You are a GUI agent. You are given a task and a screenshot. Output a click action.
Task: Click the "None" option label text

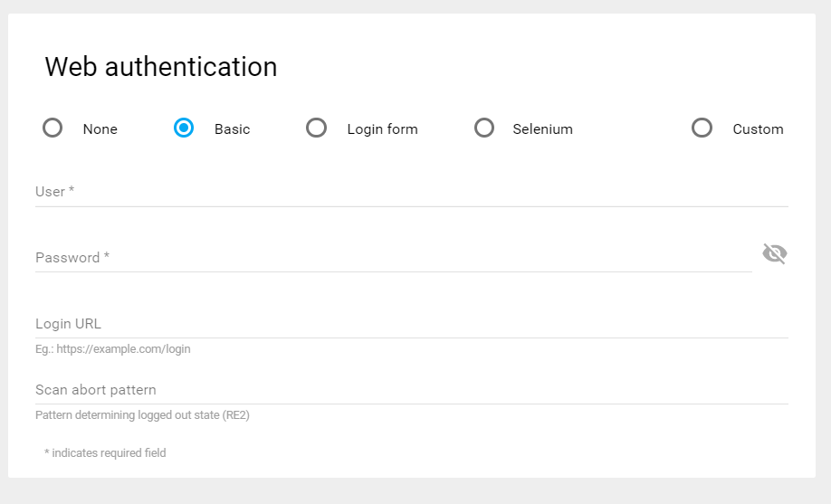click(x=100, y=129)
